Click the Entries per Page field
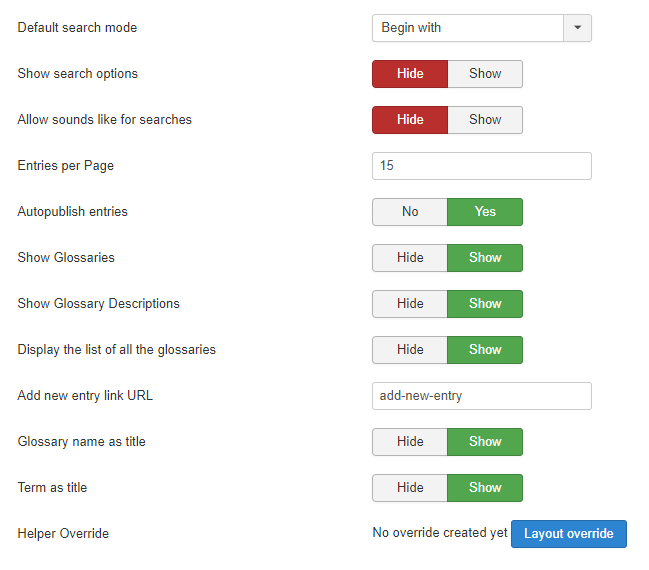Screen dimensions: 649x570 pos(481,166)
